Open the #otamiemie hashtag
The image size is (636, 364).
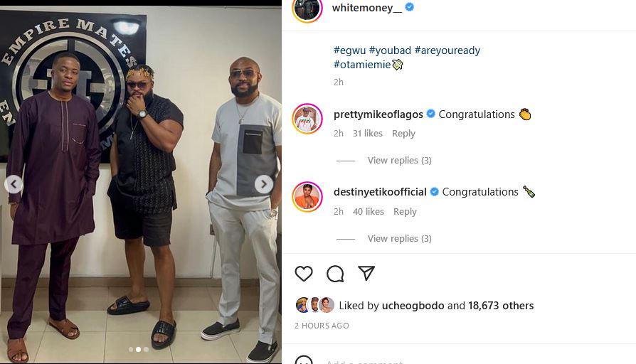point(362,65)
